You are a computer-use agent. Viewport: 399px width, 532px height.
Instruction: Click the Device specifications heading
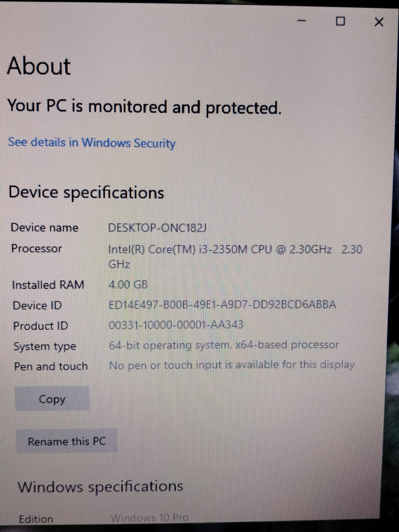point(86,193)
